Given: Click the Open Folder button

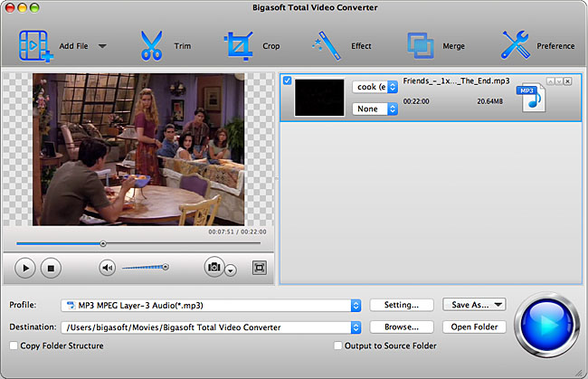Looking at the screenshot, I should coord(474,327).
